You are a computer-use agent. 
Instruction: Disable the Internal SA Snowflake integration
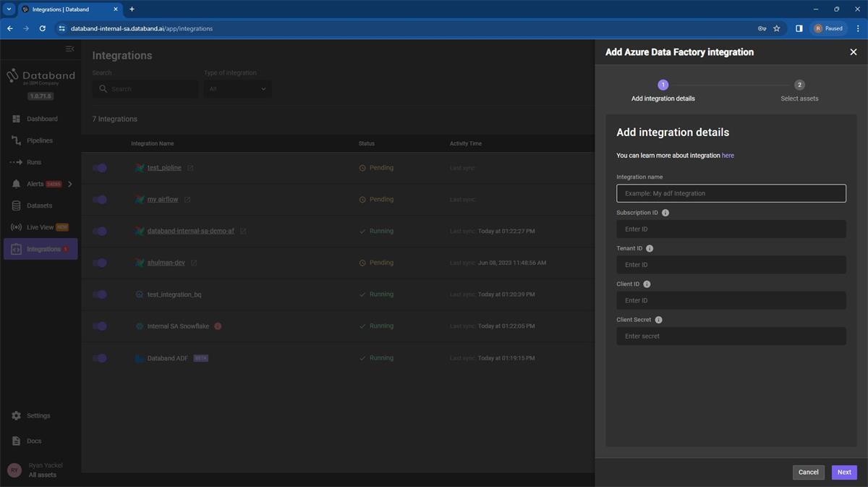coord(100,326)
